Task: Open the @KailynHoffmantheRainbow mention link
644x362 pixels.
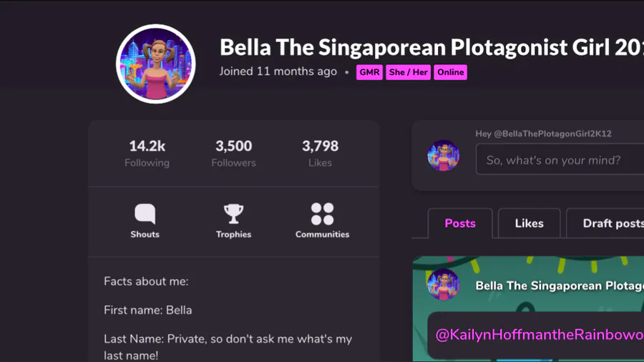Action: (x=540, y=335)
